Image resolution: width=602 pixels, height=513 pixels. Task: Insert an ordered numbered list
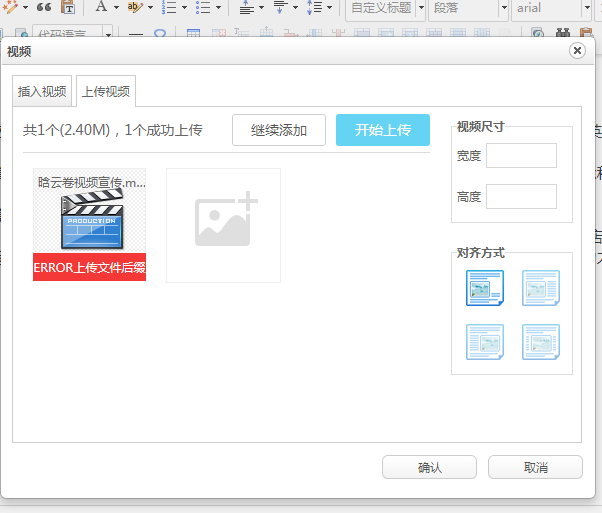(169, 7)
